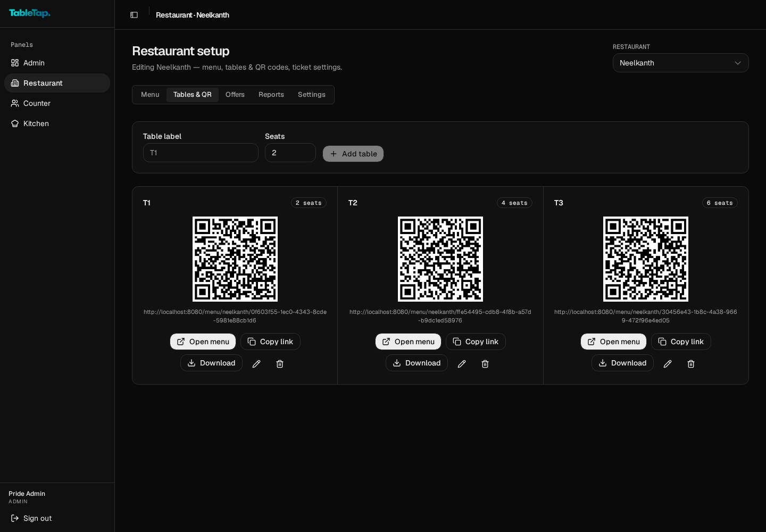The image size is (766, 532).
Task: Toggle the sidebar panel icon
Action: (x=134, y=15)
